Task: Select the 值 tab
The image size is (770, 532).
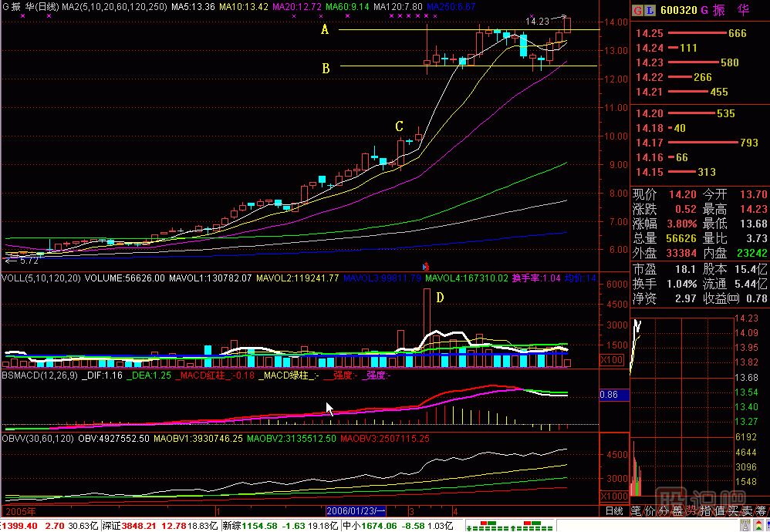Action: 719,510
